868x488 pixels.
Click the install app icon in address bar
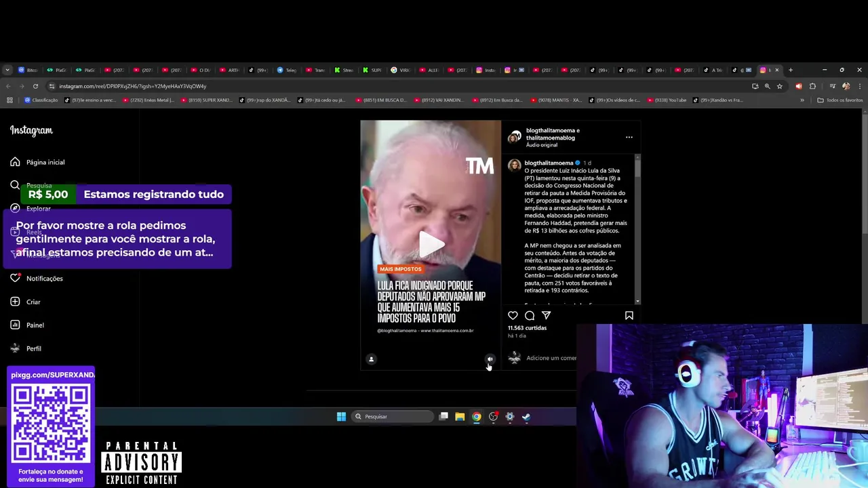755,86
